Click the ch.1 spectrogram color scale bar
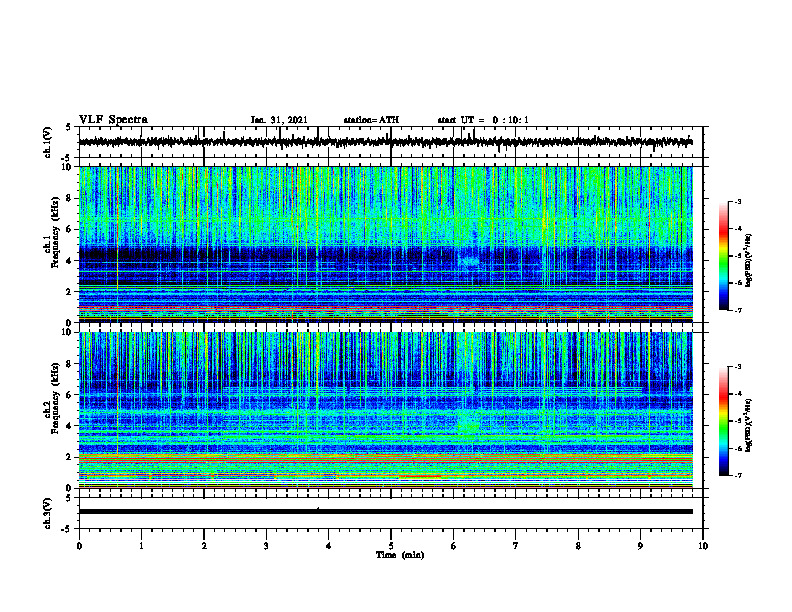Screen dimensions: 792x612 [x=723, y=256]
